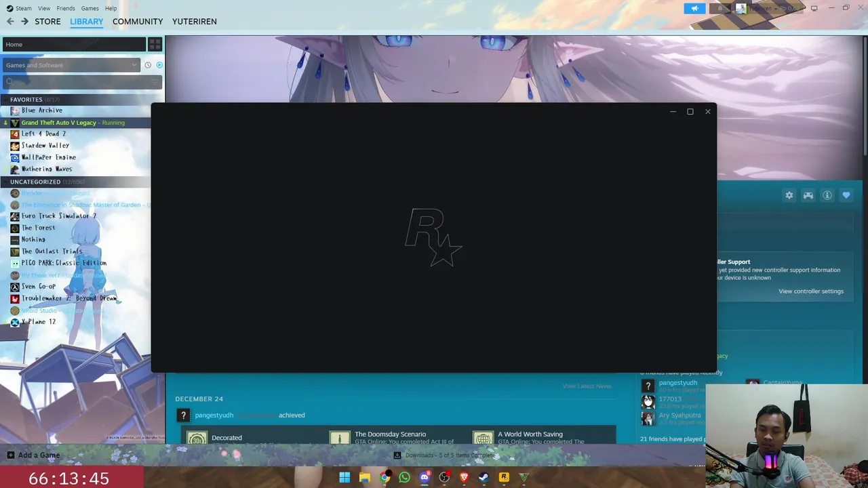The image size is (868, 488).
Task: Click the library Home button
Action: [x=73, y=45]
